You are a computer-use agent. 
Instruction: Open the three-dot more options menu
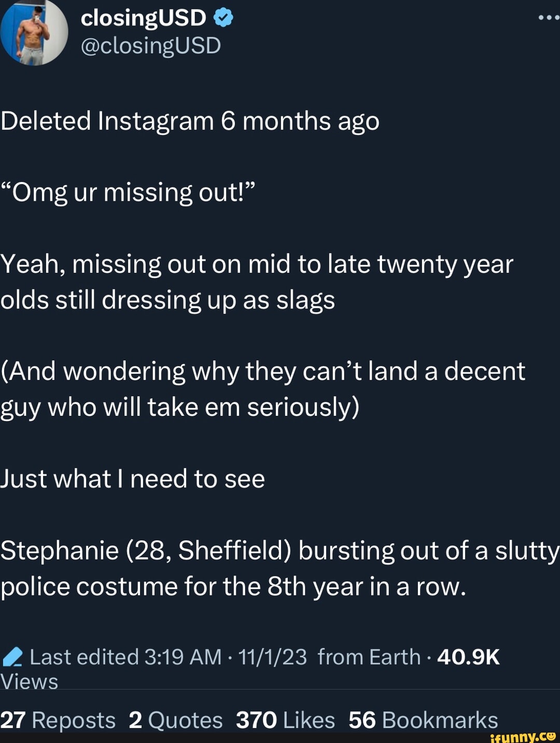(x=549, y=18)
